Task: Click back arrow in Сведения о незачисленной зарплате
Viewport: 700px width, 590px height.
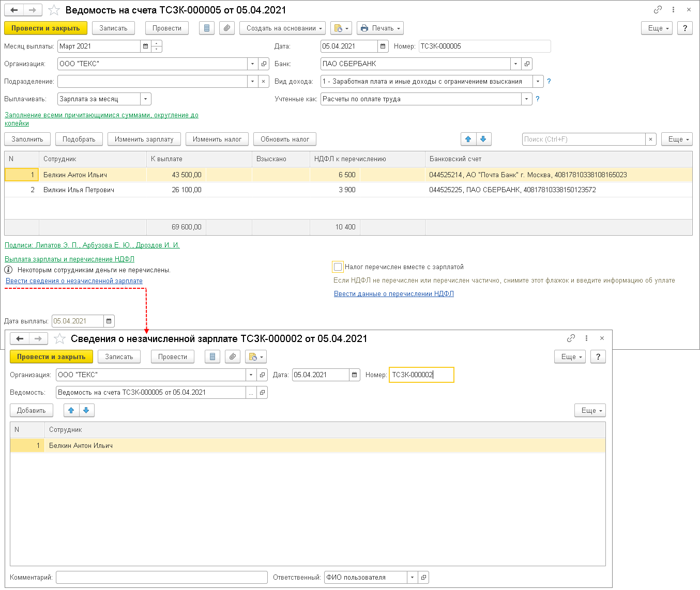Action: click(20, 338)
